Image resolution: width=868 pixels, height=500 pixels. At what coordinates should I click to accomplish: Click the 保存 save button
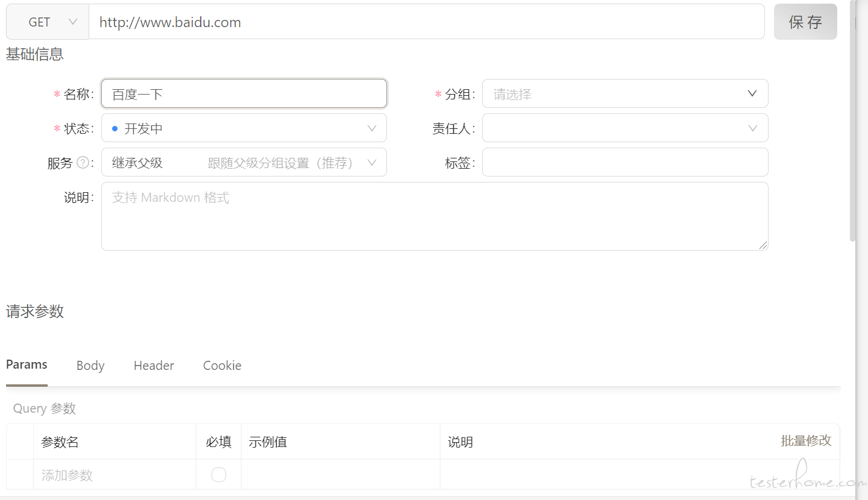[805, 22]
